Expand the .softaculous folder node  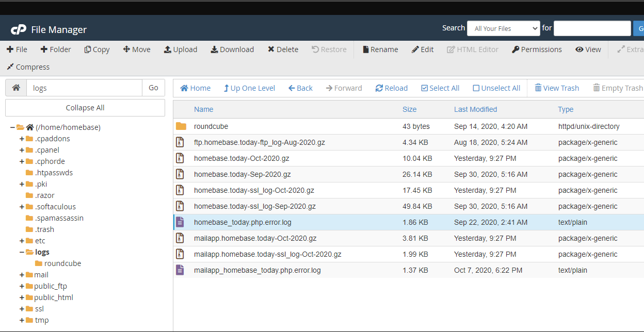click(x=22, y=207)
